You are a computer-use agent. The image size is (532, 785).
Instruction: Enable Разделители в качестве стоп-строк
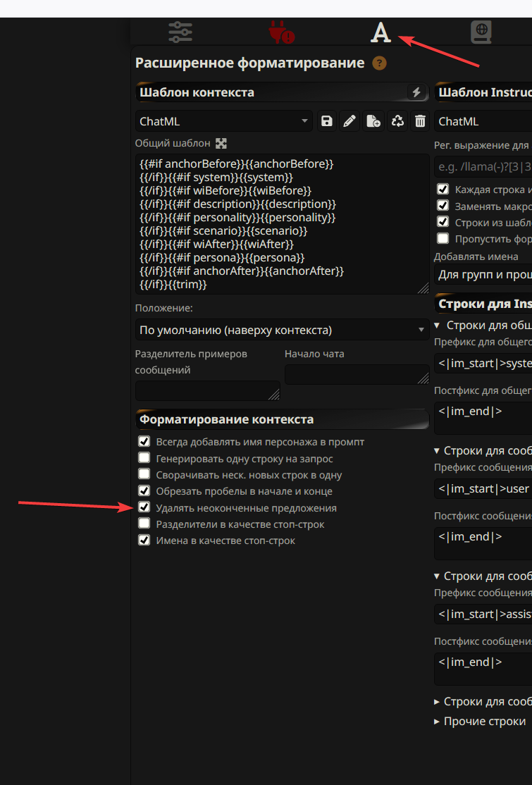click(x=144, y=524)
